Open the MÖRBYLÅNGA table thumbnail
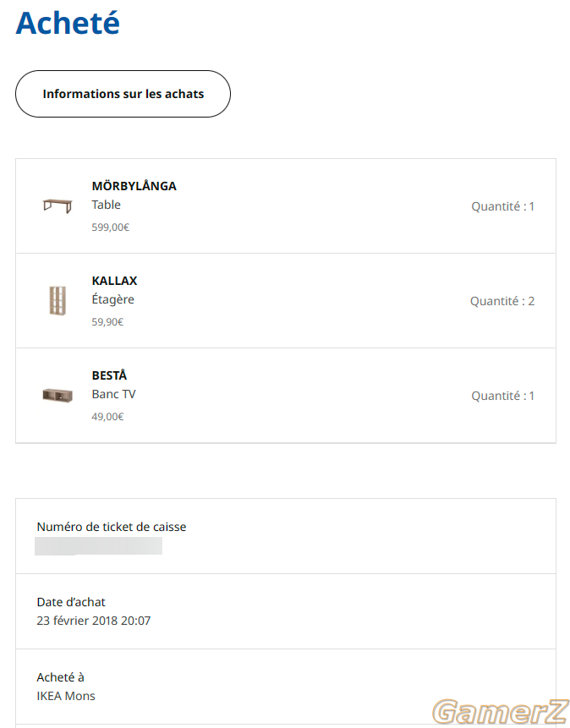Viewport: 570px width, 728px height. click(58, 205)
